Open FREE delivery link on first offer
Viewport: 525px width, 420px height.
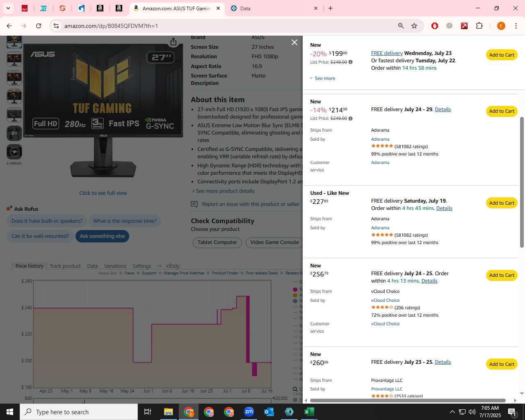387,53
